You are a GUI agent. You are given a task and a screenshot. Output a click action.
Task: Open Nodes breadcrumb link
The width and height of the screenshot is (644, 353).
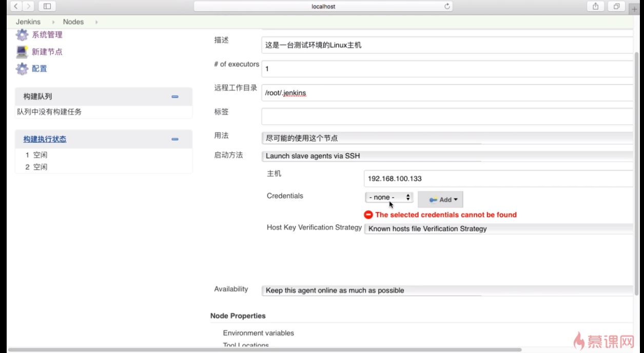tap(73, 22)
